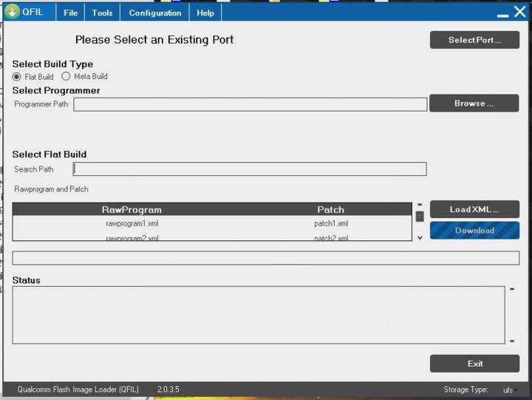Select the rawprogram1.xml table cell
The height and width of the screenshot is (400, 532).
coord(132,223)
